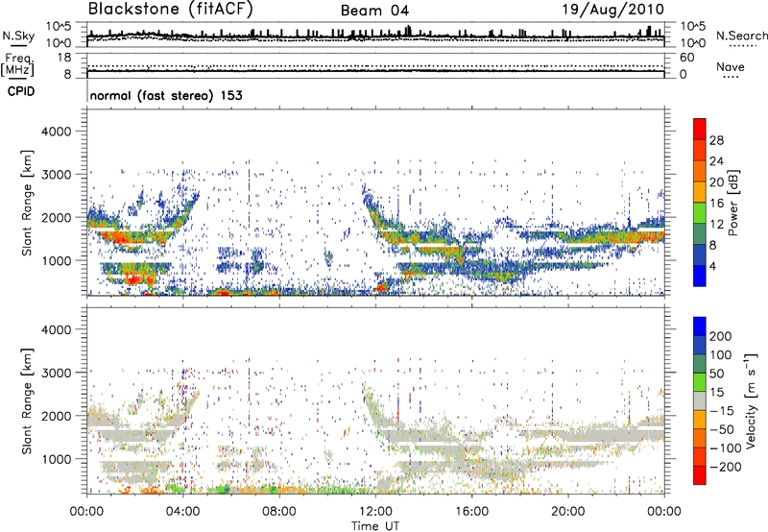
Task: Click the Beam 04 label
Action: coord(374,11)
